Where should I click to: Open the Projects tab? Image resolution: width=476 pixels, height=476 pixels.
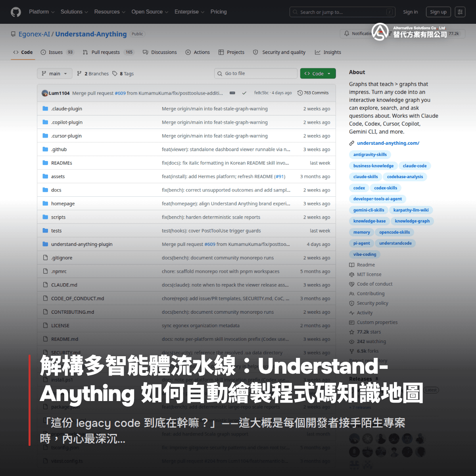pyautogui.click(x=231, y=52)
